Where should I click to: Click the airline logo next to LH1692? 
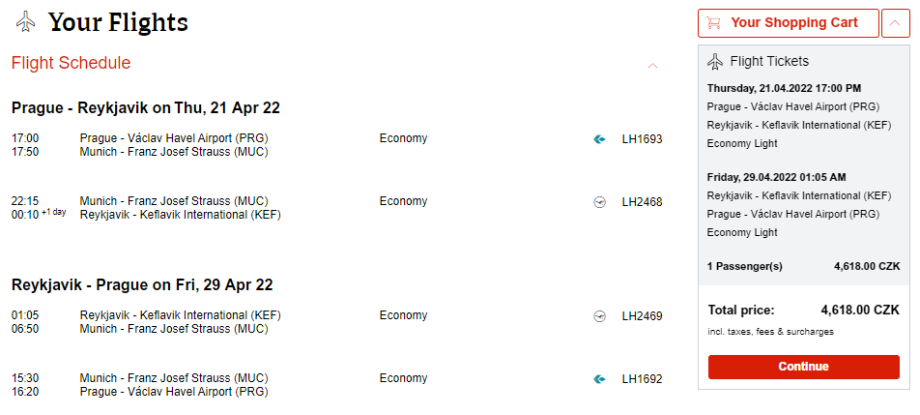tap(599, 379)
